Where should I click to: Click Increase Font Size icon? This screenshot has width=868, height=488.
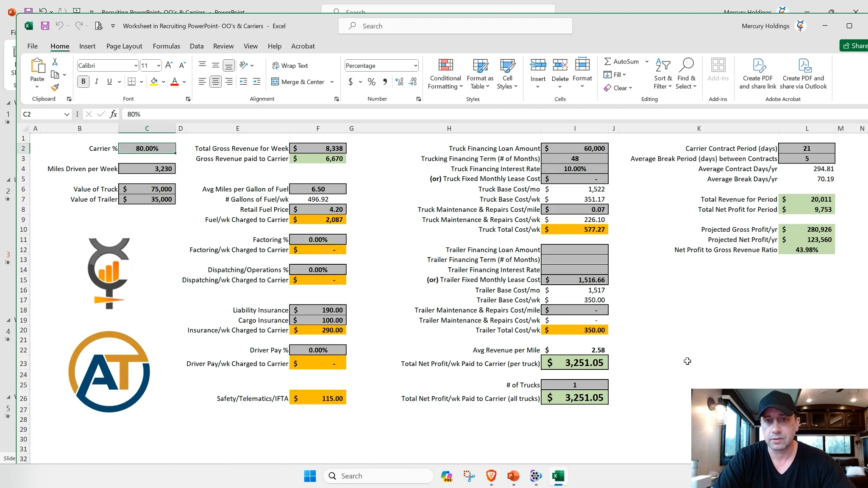169,65
